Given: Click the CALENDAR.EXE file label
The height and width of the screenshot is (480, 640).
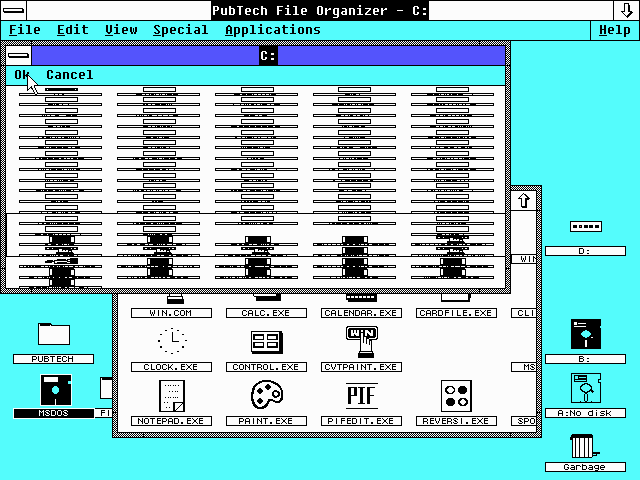Looking at the screenshot, I should click(x=361, y=313).
